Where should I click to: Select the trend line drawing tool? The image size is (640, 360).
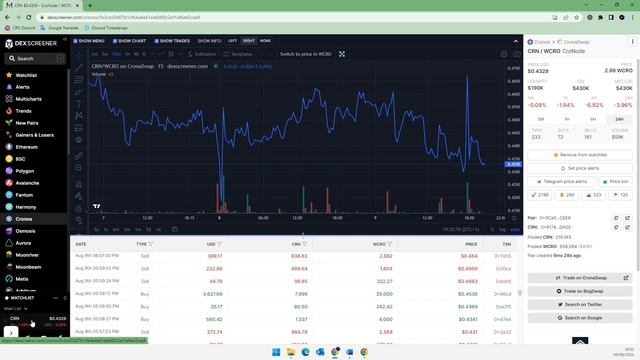point(78,67)
